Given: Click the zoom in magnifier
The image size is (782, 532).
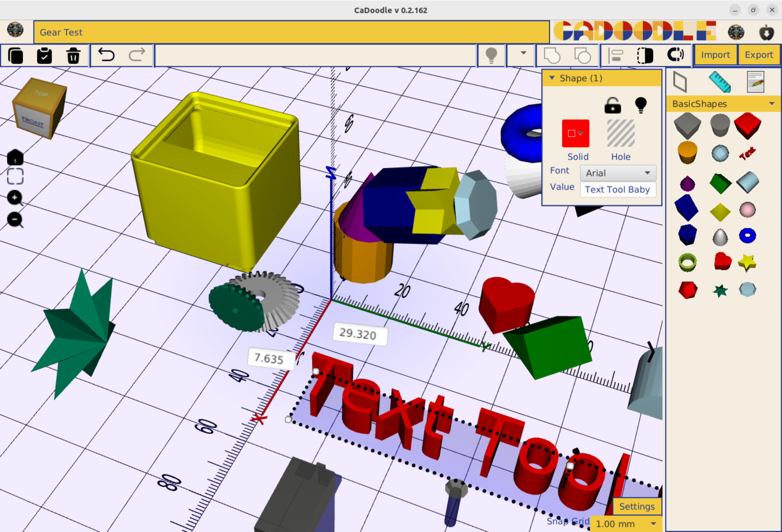Looking at the screenshot, I should pos(15,198).
